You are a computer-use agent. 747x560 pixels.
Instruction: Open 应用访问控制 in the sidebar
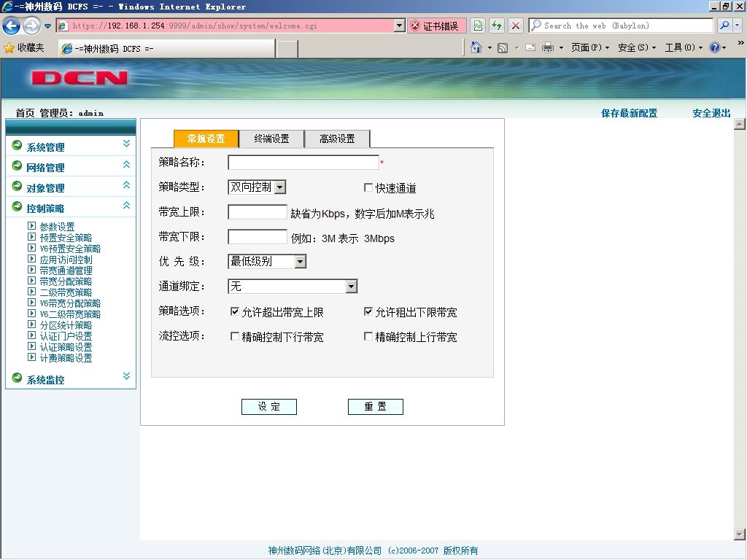[x=66, y=260]
